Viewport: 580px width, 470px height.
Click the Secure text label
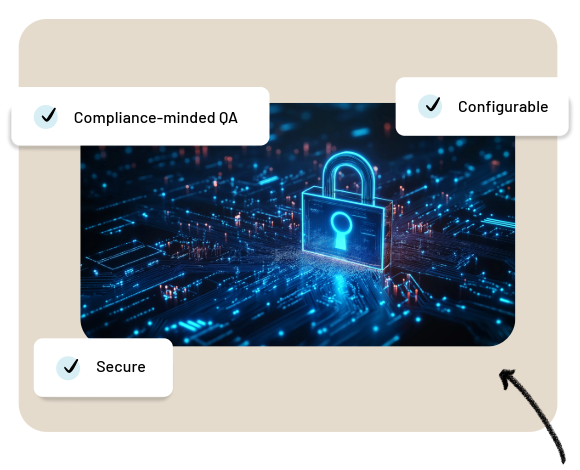pos(121,367)
